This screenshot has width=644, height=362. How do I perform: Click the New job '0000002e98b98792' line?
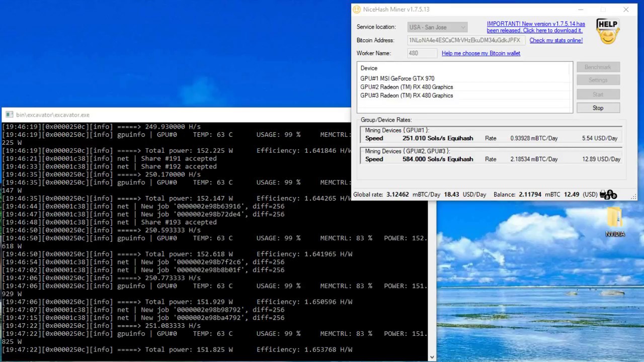click(x=143, y=310)
